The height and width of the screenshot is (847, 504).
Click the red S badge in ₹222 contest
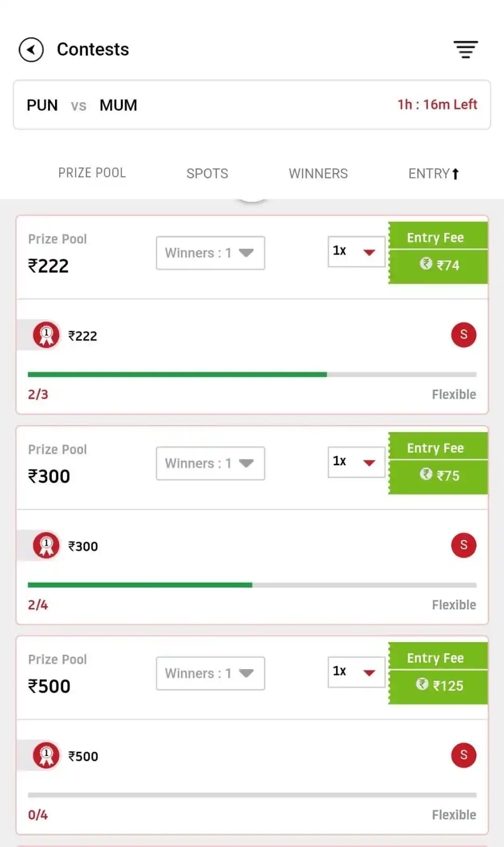coord(464,335)
